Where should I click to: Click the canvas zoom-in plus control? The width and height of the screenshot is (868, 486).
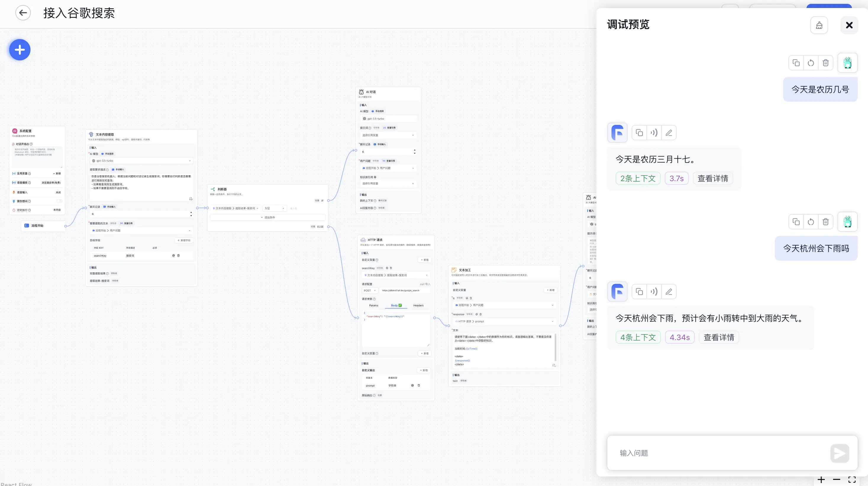click(821, 480)
